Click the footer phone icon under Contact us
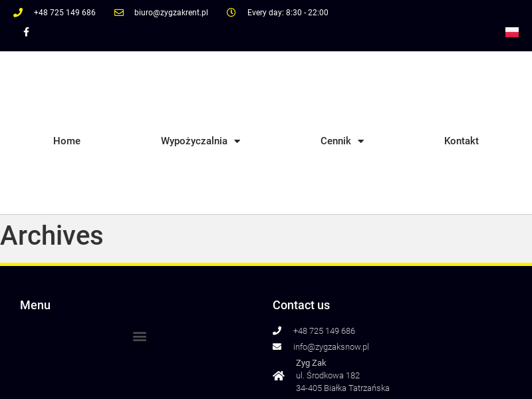The image size is (532, 399). (277, 331)
